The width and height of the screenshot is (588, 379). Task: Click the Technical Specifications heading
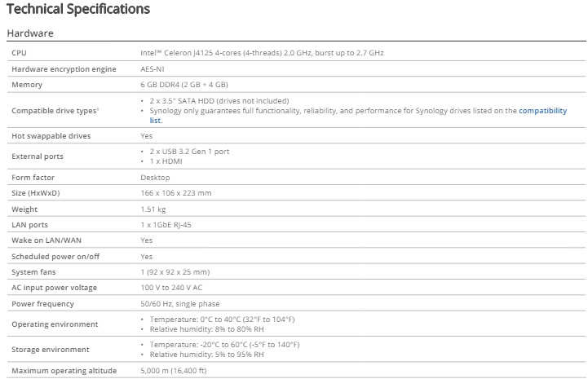[x=77, y=10]
